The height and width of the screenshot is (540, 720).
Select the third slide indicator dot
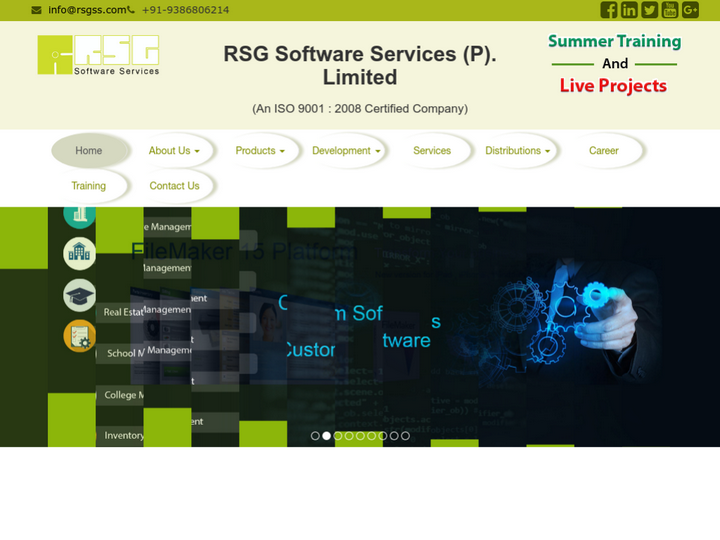coord(338,436)
